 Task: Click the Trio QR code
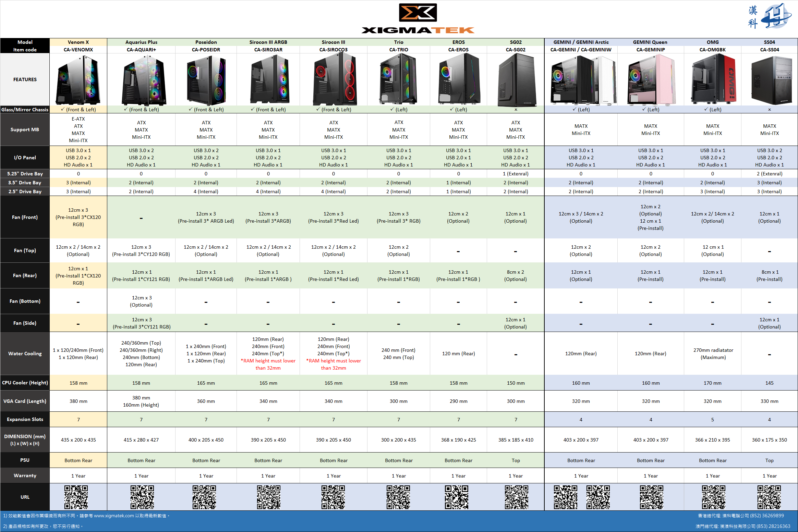[398, 497]
